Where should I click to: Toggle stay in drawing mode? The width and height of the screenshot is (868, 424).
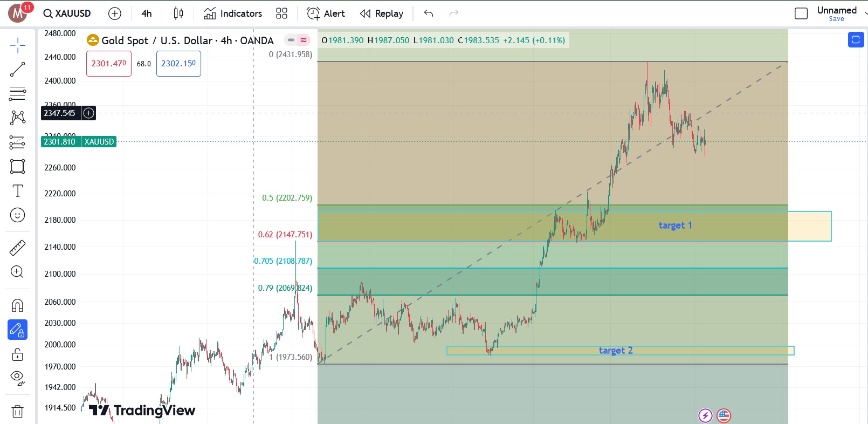[17, 330]
